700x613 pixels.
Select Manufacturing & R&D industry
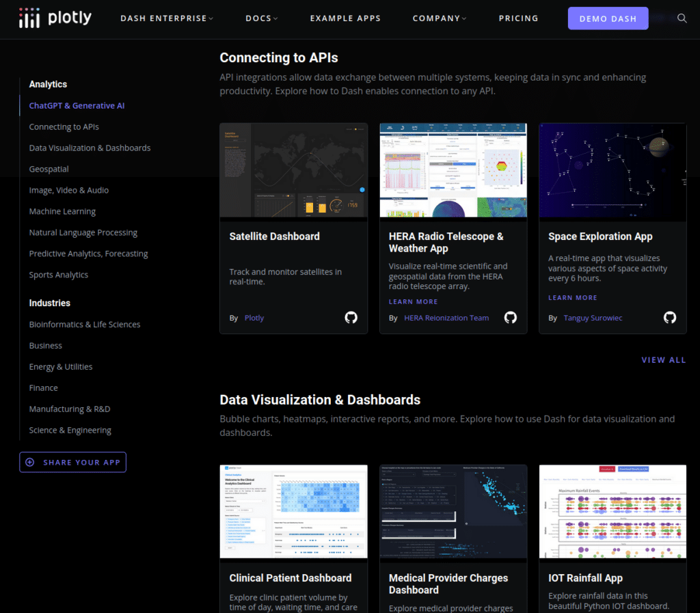tap(70, 409)
